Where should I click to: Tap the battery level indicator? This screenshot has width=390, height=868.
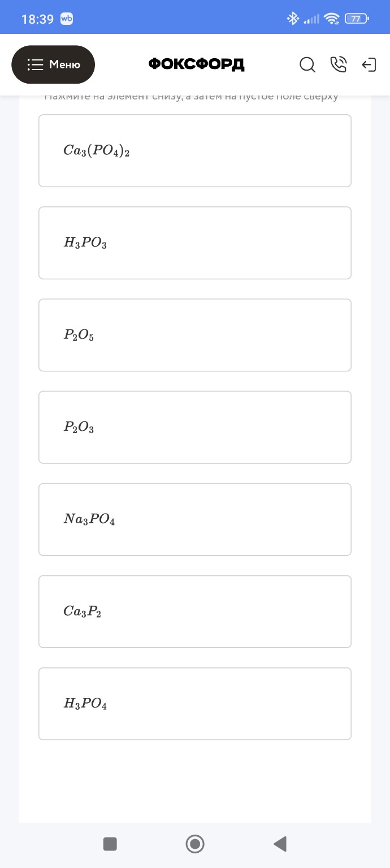(x=357, y=19)
